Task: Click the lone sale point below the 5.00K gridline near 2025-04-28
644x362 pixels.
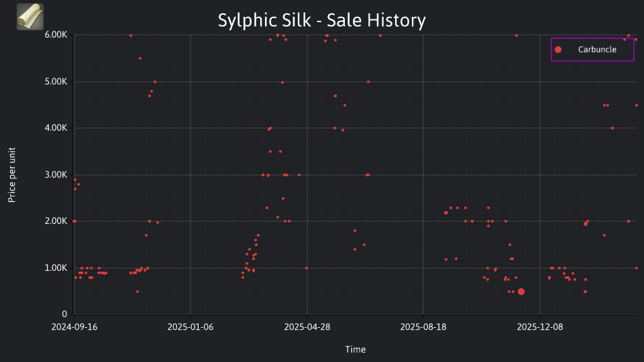Action: tap(282, 82)
